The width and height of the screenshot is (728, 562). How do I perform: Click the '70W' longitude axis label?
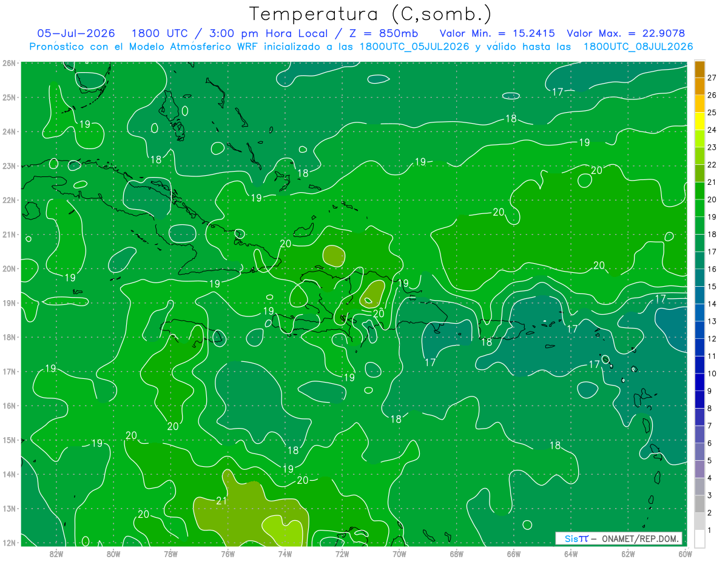coord(399,554)
